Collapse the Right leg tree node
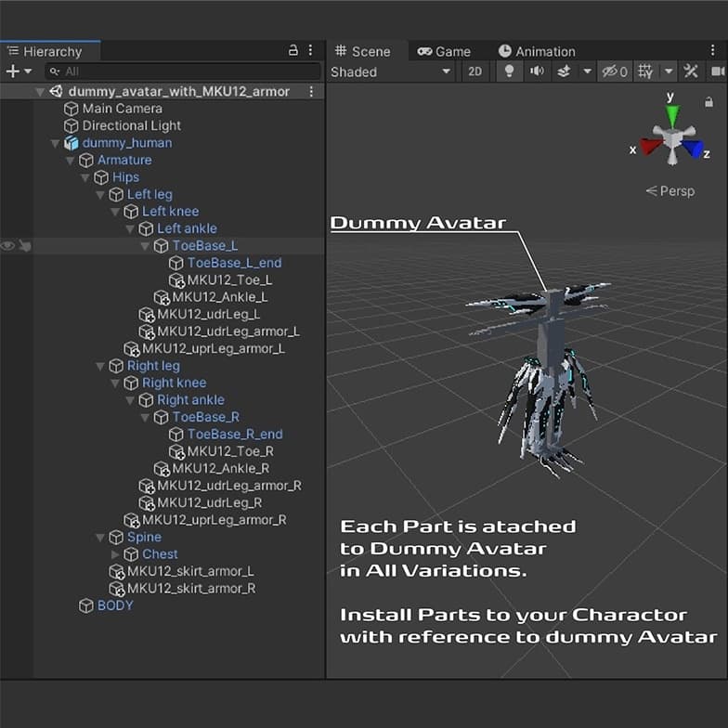 tap(101, 366)
